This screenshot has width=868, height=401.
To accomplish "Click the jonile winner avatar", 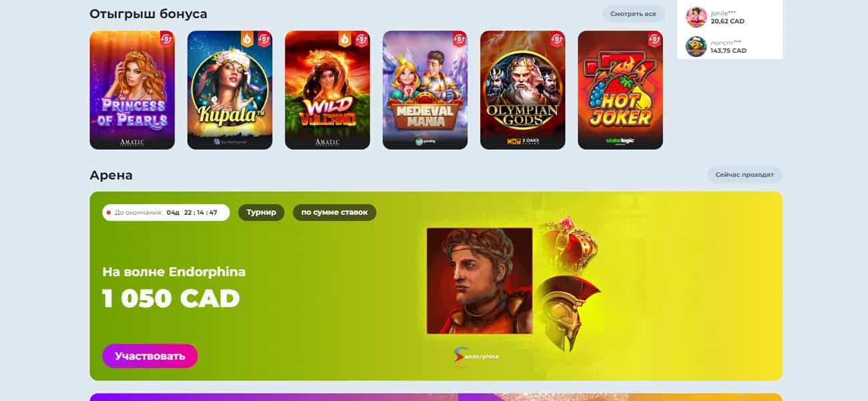I will point(696,17).
